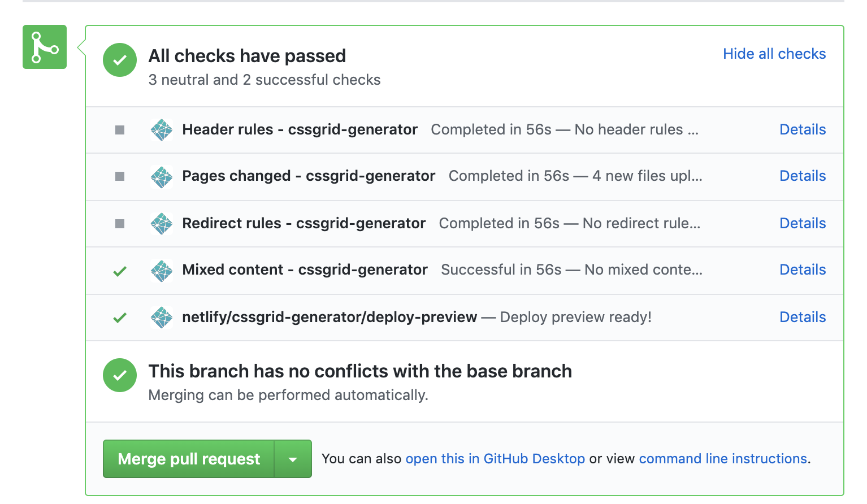Open command line instructions link
Image resolution: width=867 pixels, height=504 pixels.
click(722, 459)
